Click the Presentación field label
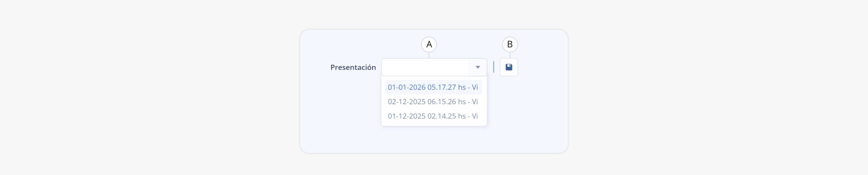Viewport: 868px width, 175px height. click(353, 67)
